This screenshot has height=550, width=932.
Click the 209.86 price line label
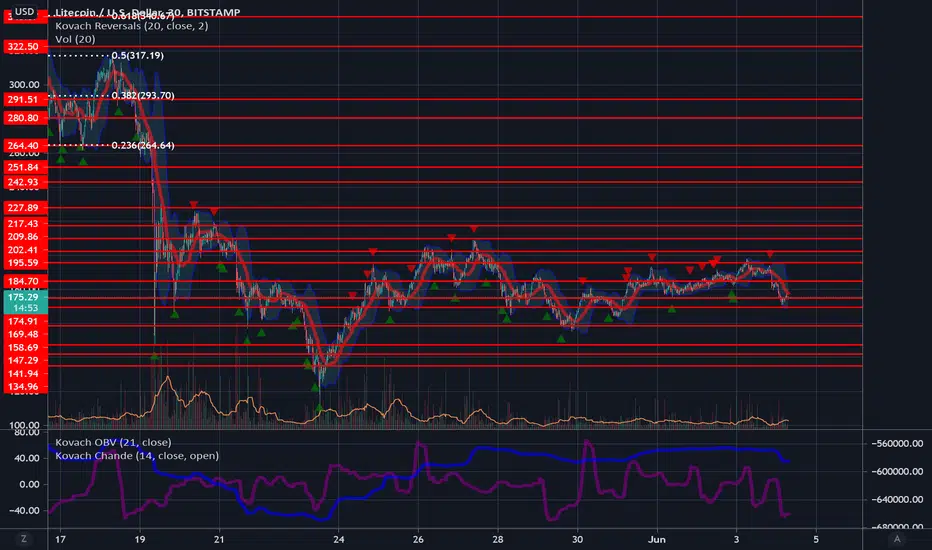pyautogui.click(x=24, y=237)
